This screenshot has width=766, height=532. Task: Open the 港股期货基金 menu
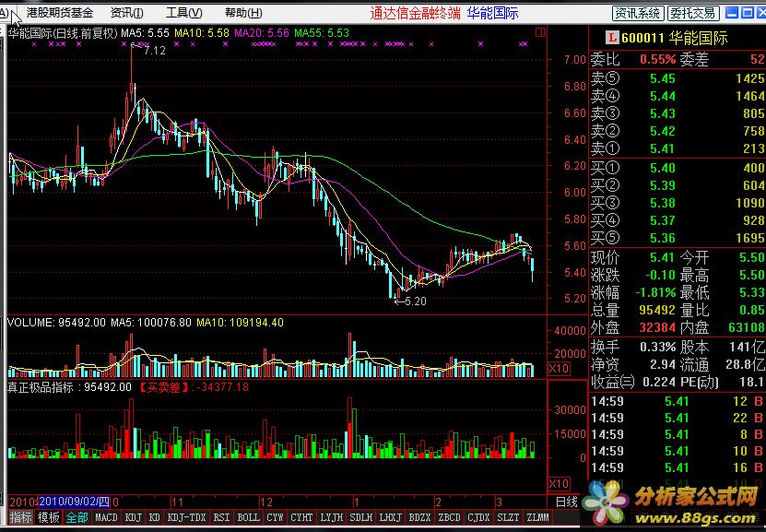point(60,13)
